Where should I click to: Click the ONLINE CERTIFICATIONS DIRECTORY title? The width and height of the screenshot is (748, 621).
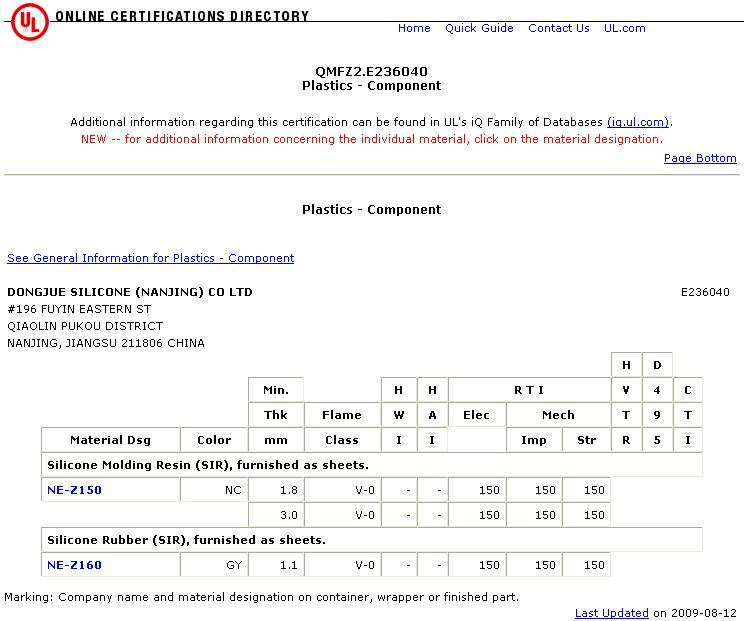click(x=182, y=16)
